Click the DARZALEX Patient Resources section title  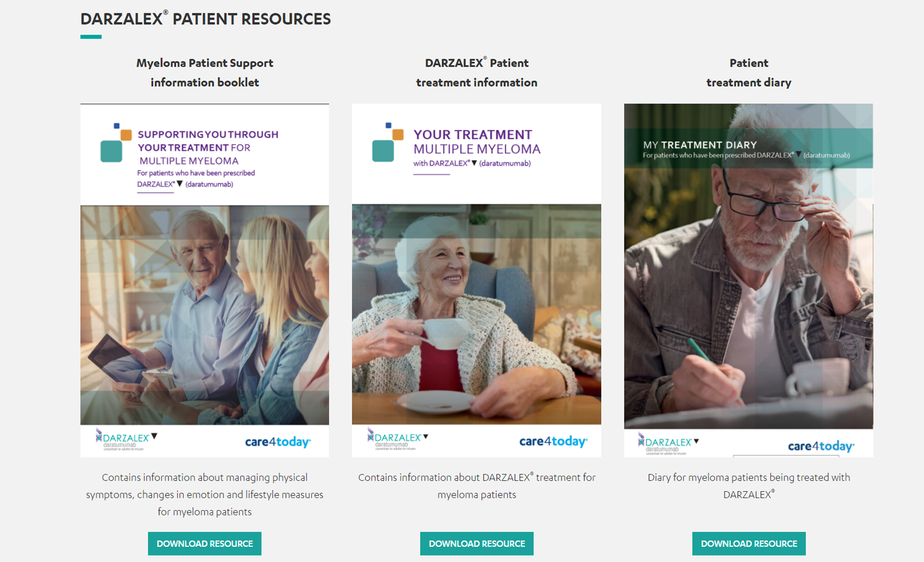click(x=205, y=19)
